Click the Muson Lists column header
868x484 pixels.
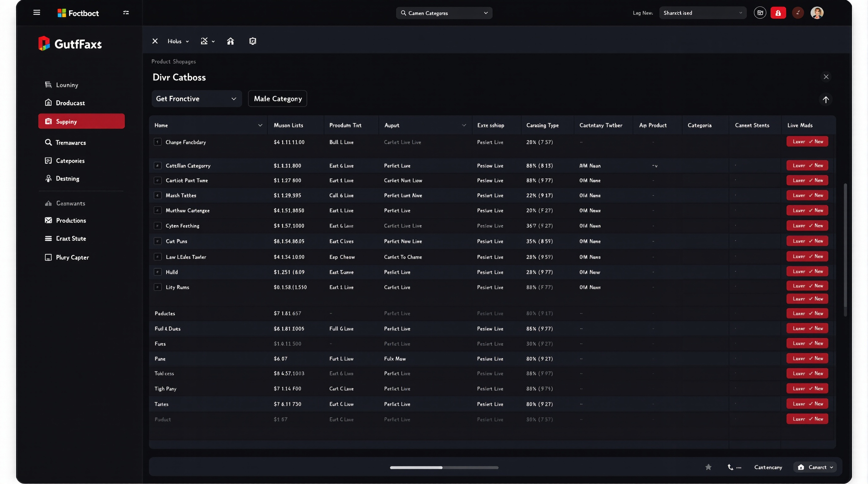coord(288,125)
